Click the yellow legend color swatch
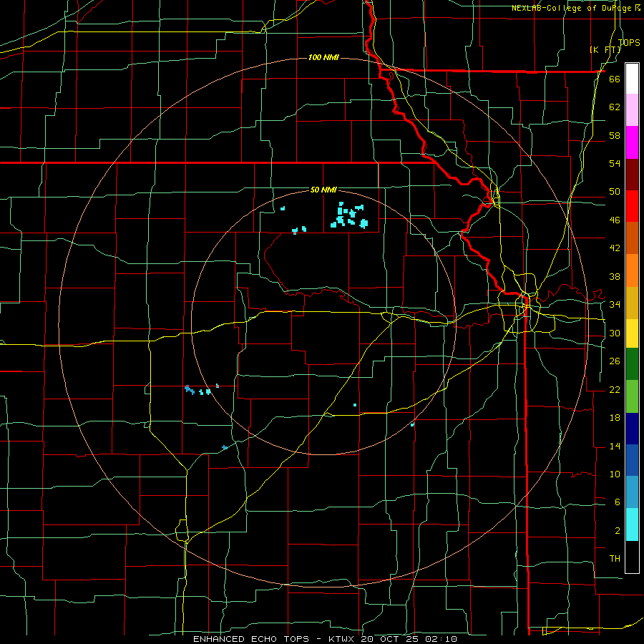 click(632, 333)
